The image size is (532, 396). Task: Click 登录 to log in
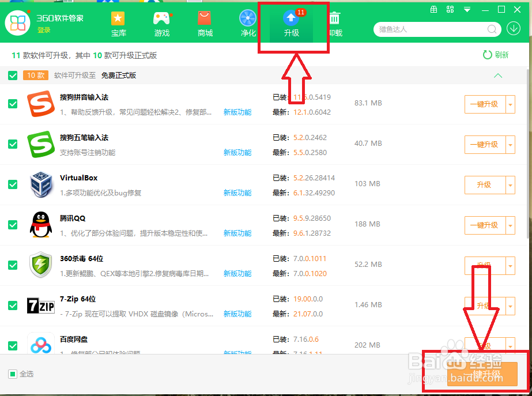pyautogui.click(x=44, y=30)
